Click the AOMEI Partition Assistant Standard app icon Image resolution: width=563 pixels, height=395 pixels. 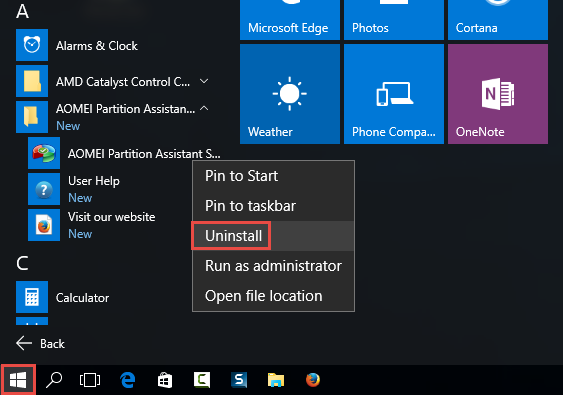[x=44, y=153]
